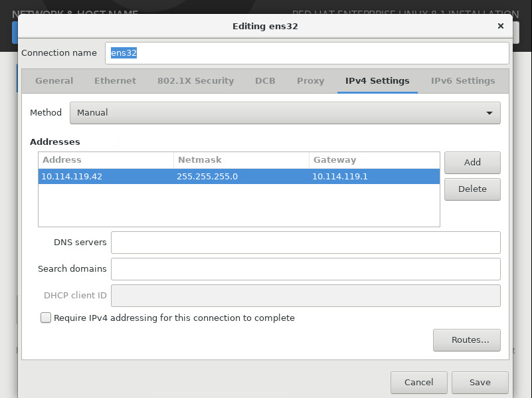Save the connection settings

pyautogui.click(x=480, y=383)
